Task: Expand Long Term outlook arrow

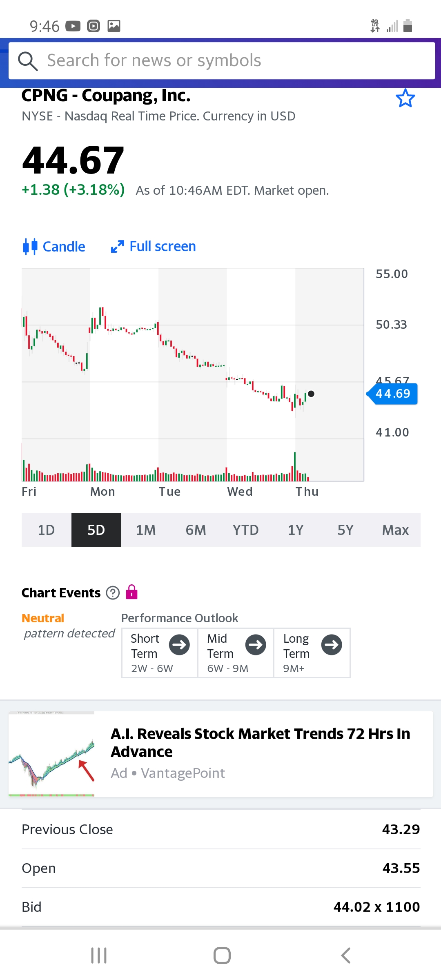Action: point(332,645)
